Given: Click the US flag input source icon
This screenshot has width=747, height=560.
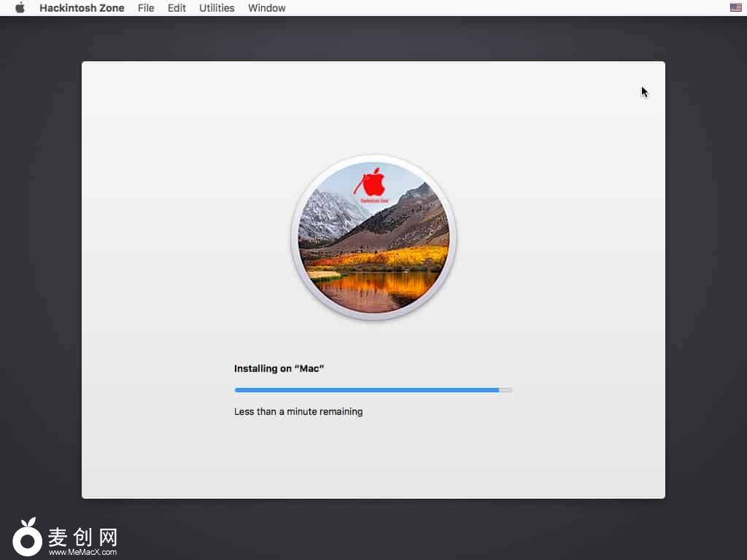Looking at the screenshot, I should click(735, 8).
